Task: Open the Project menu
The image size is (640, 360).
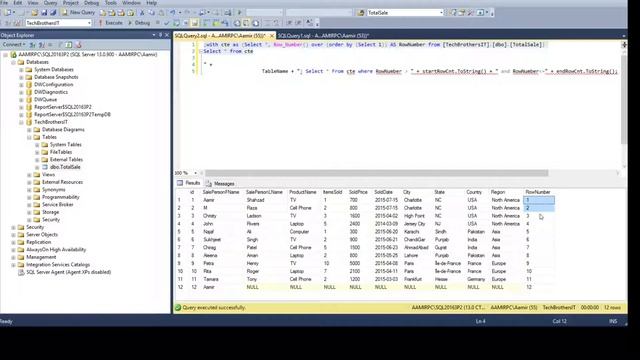Action: click(x=70, y=3)
